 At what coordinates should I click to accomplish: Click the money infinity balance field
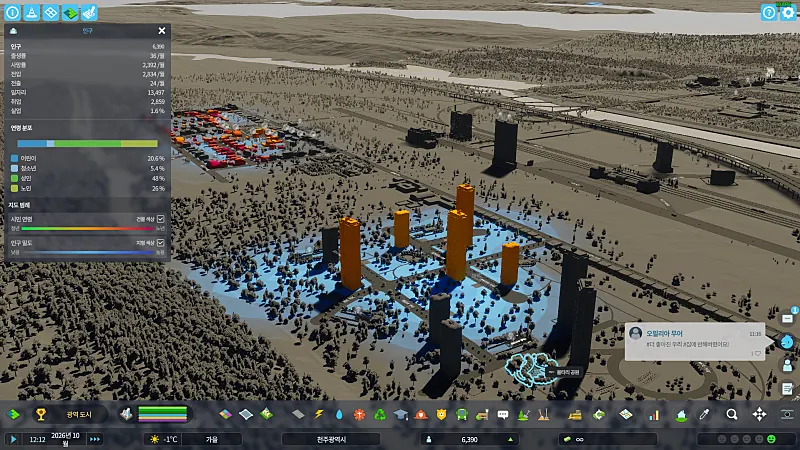pos(608,439)
